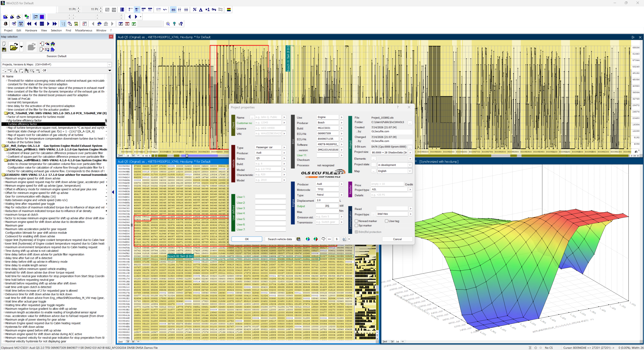
Task: Click the top hat icon in toolbar
Action: click(x=6, y=24)
